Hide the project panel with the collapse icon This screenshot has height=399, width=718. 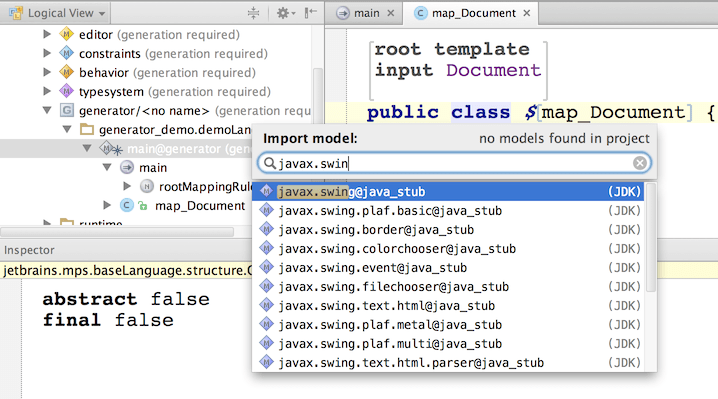coord(310,13)
